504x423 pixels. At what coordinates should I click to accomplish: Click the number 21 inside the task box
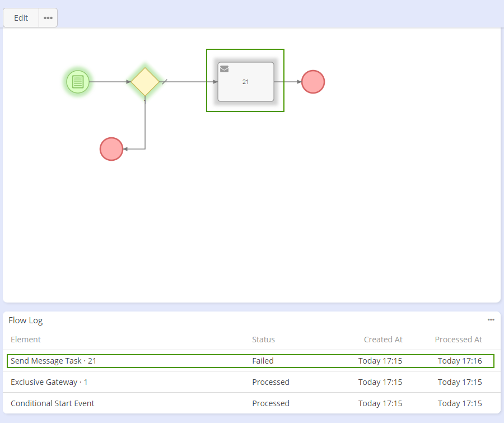pos(245,82)
